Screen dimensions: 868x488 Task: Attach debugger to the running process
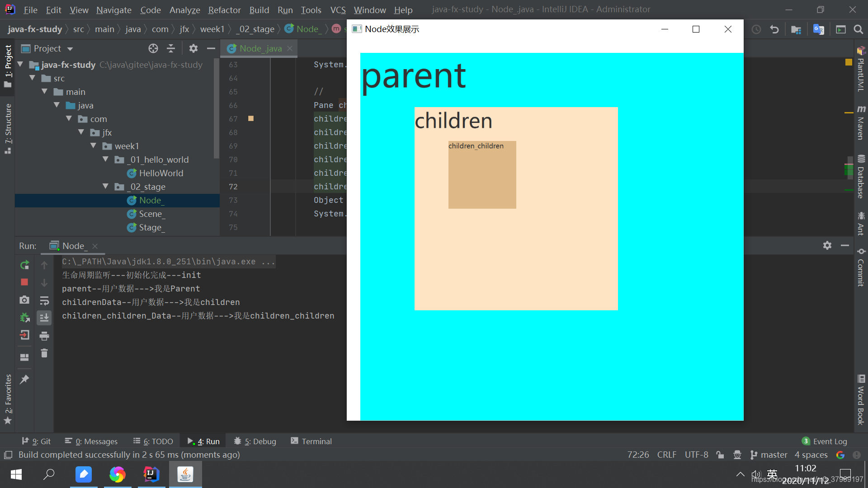(x=24, y=318)
